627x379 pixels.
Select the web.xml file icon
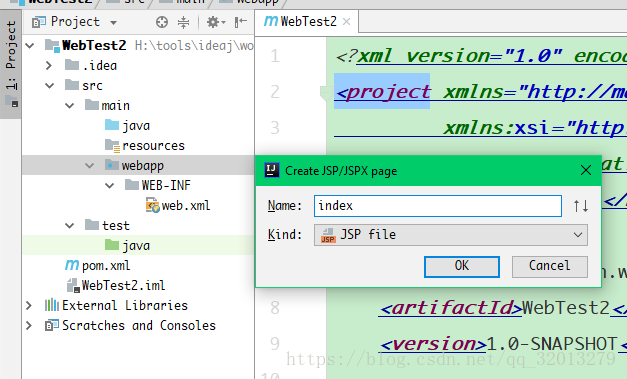153,206
